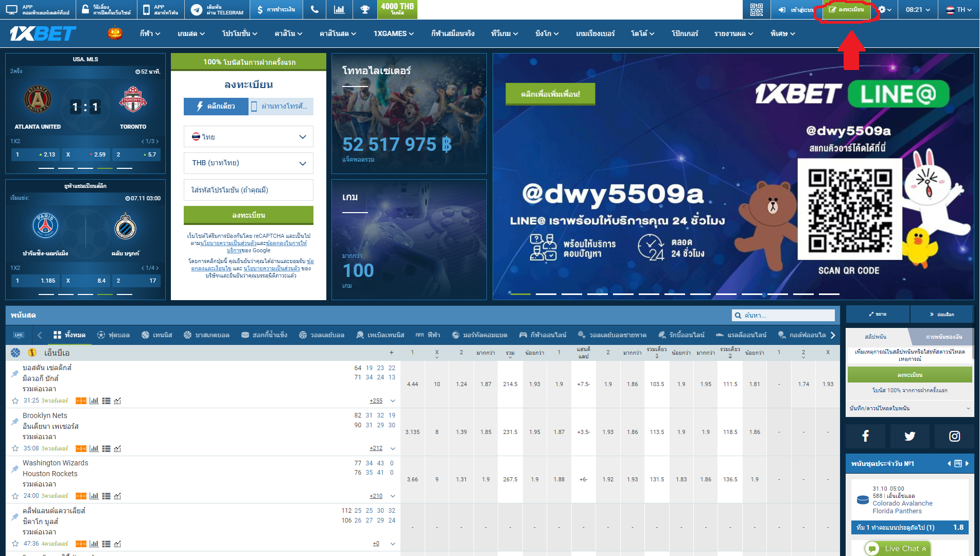980x556 pixels.
Task: Open the statistics bar chart icon
Action: coord(339,10)
